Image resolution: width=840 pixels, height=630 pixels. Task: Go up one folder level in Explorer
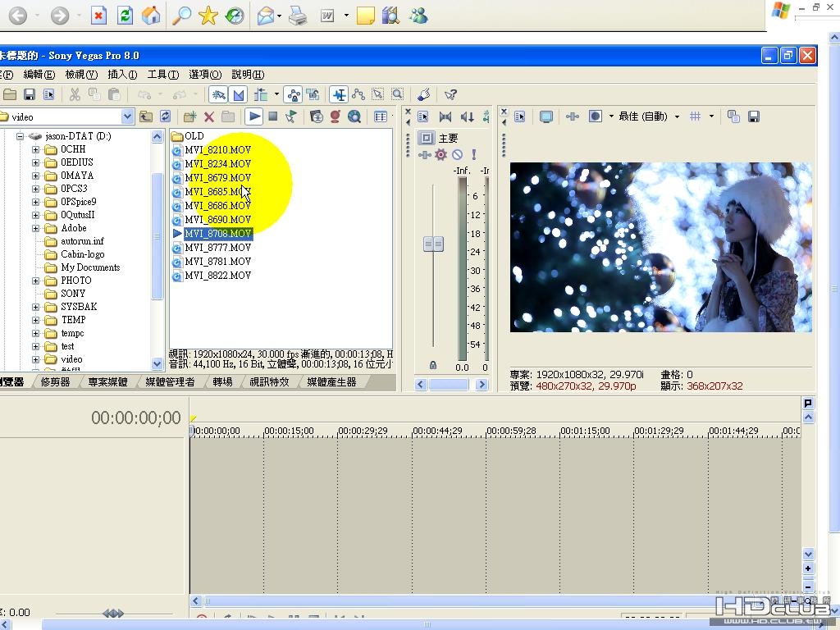[146, 116]
